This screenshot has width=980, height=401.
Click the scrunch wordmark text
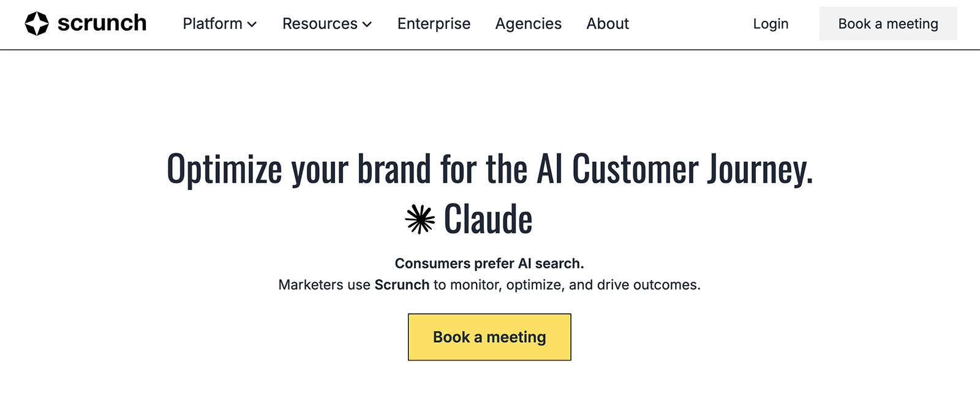click(x=102, y=23)
